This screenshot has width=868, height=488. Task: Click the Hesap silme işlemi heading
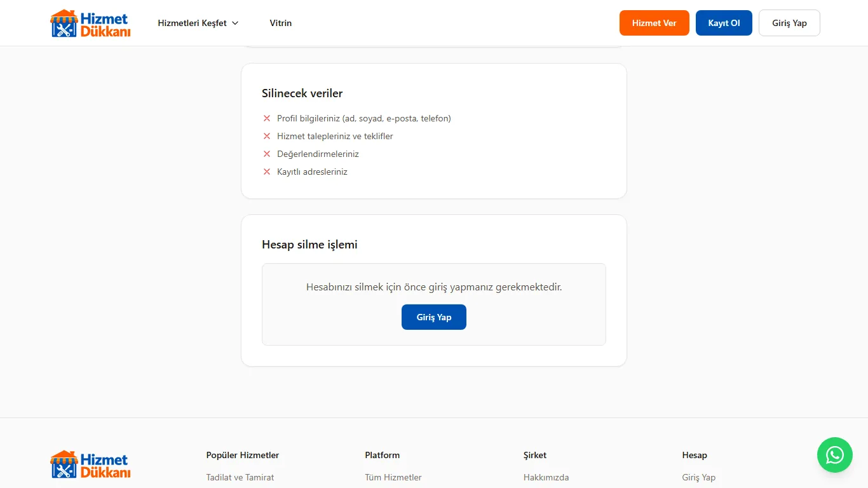pyautogui.click(x=310, y=245)
